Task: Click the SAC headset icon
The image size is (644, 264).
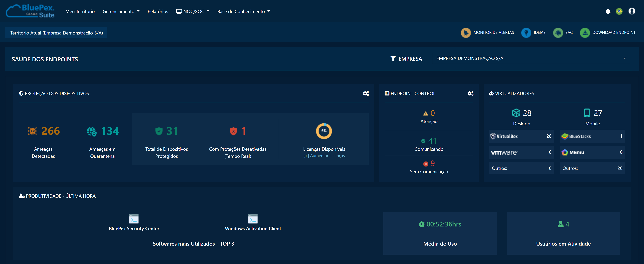Action: [x=558, y=33]
